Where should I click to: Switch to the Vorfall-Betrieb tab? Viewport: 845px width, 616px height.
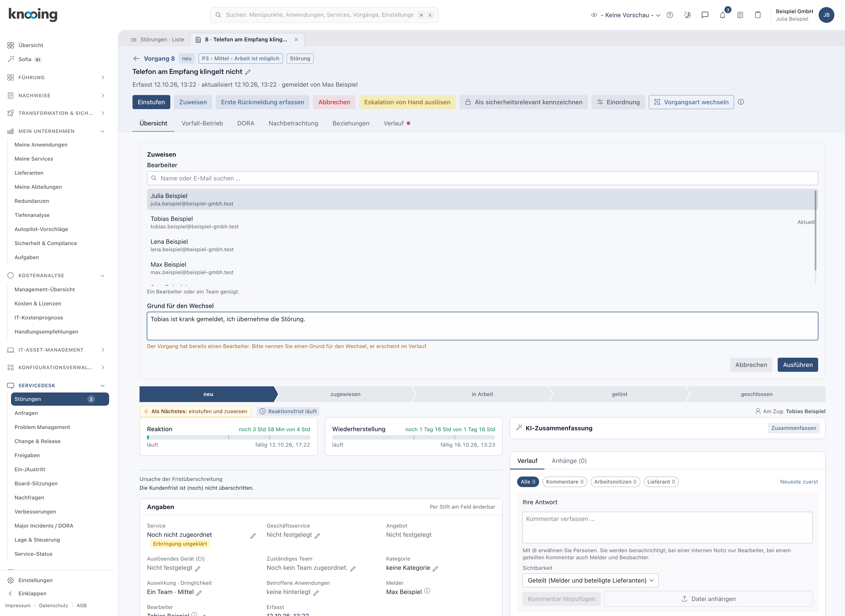pyautogui.click(x=202, y=123)
